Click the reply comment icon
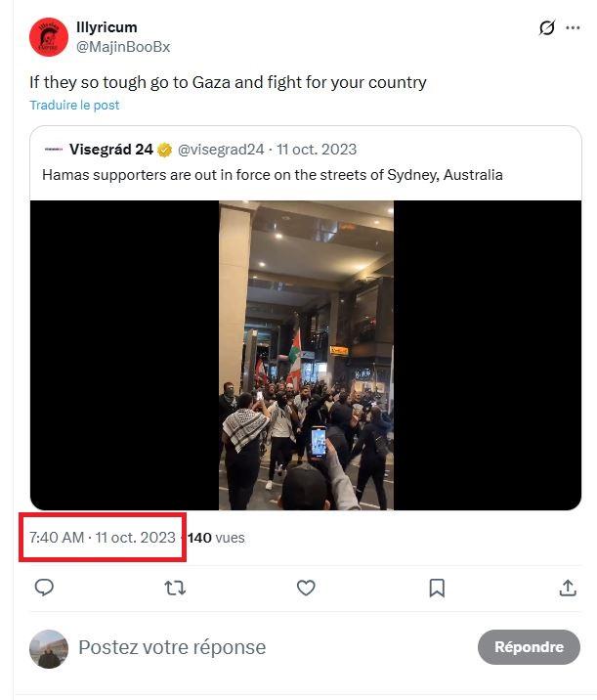Screen dimensions: 597x700 44,588
